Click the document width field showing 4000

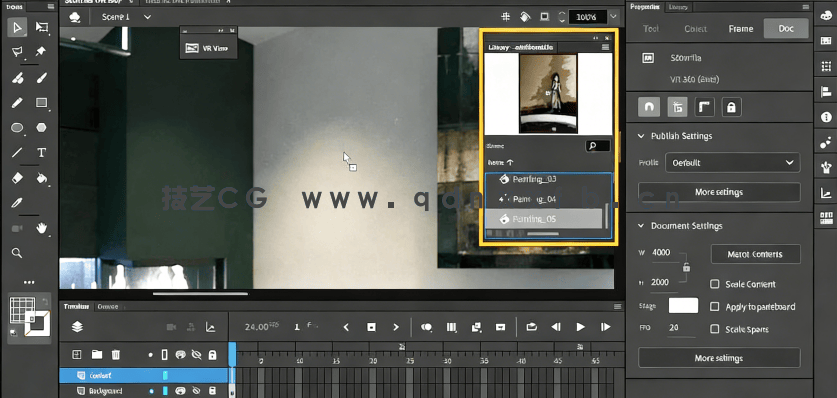pos(664,253)
